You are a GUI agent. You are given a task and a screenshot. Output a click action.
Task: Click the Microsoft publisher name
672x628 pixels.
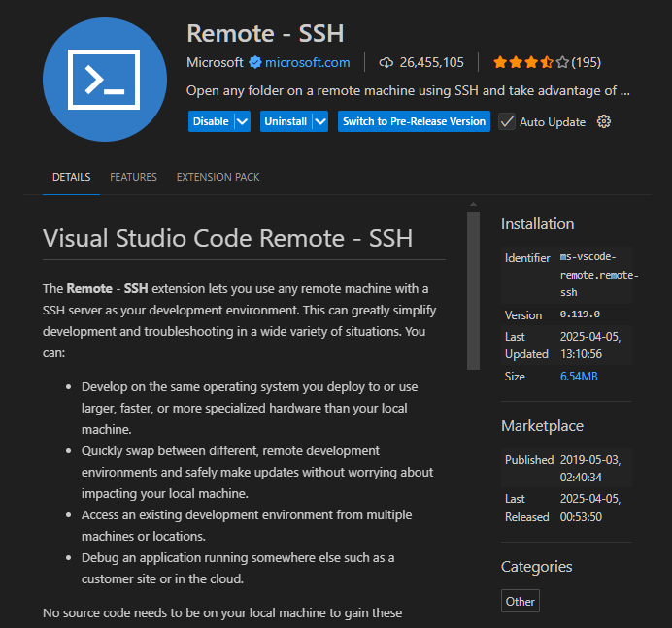tap(215, 62)
